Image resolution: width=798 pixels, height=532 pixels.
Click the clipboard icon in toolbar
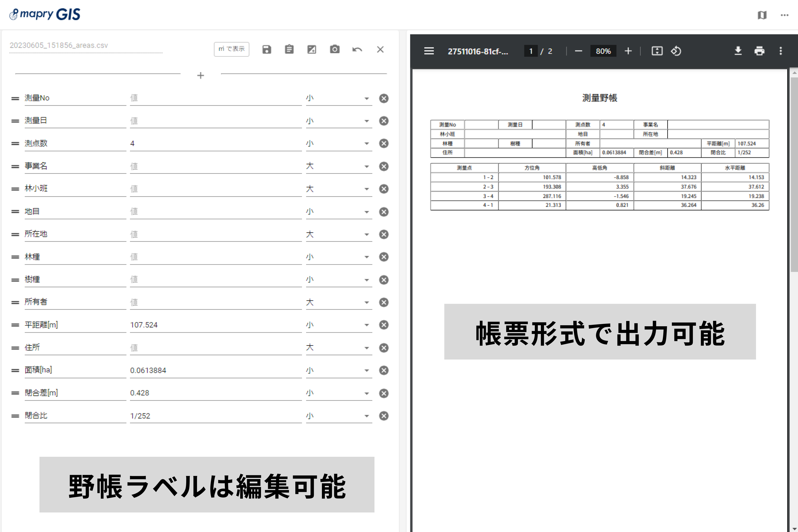[289, 49]
